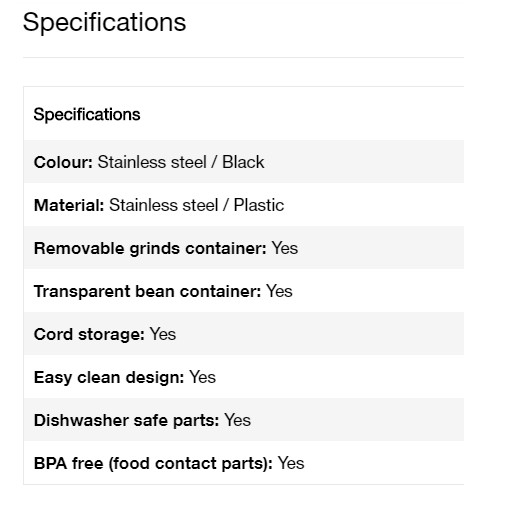Click the Colour label

[x=63, y=162]
